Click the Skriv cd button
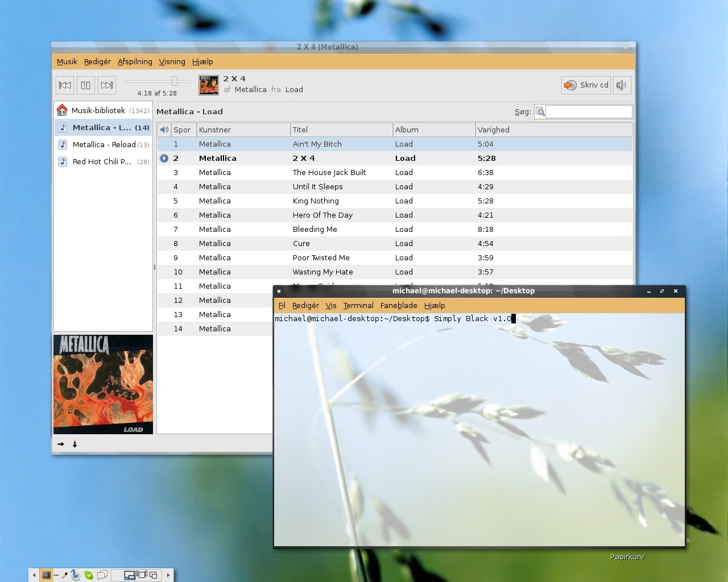 click(x=586, y=85)
